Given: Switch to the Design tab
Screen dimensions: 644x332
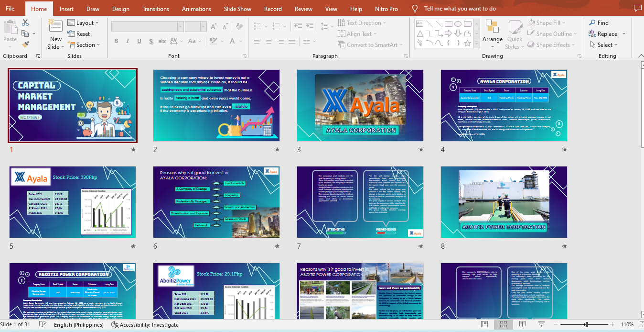Looking at the screenshot, I should pos(120,9).
